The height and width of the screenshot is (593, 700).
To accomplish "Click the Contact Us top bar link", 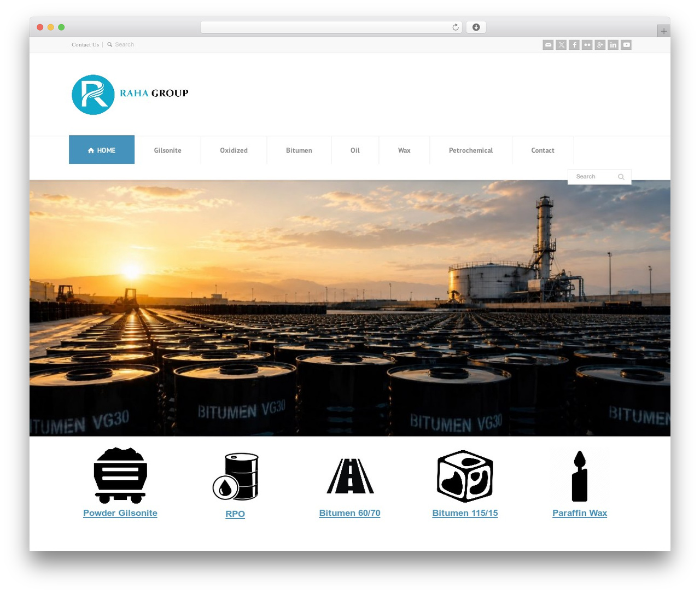I will point(85,45).
